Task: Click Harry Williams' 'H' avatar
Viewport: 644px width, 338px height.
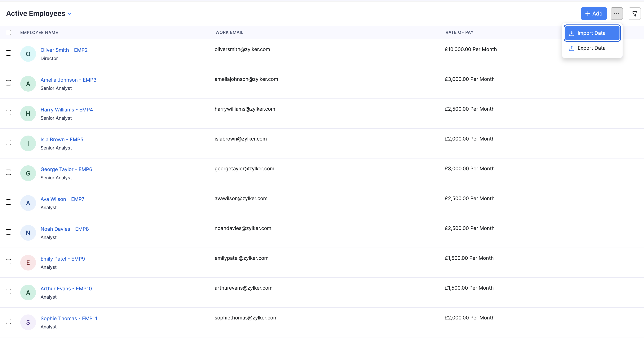Action: (28, 114)
